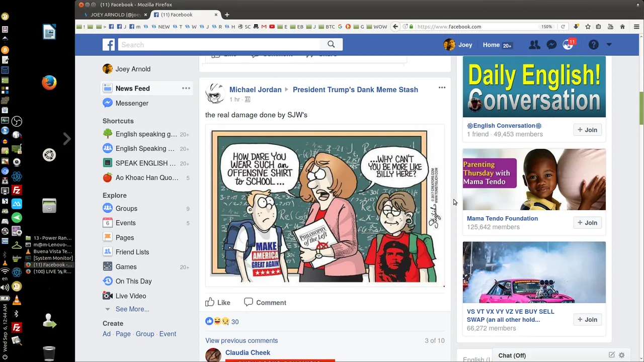Viewport: 644px width, 362px height.
Task: Click the Facebook URL address bar
Action: (x=478, y=27)
